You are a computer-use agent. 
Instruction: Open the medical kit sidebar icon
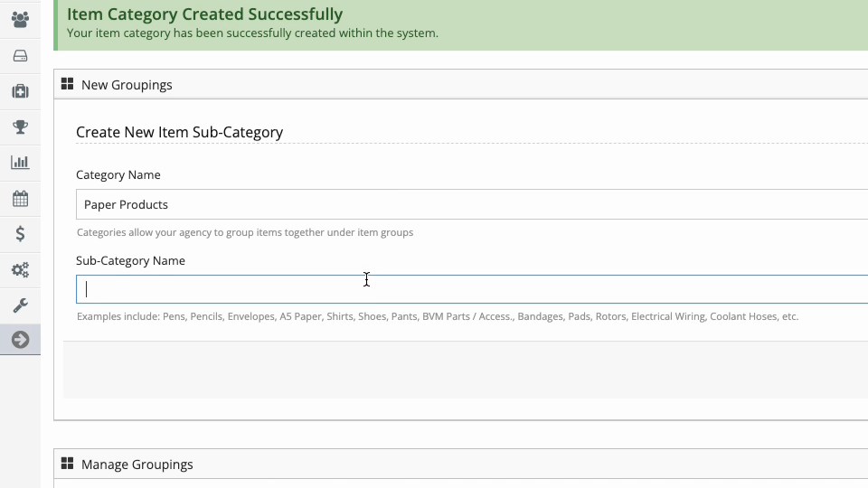point(20,91)
